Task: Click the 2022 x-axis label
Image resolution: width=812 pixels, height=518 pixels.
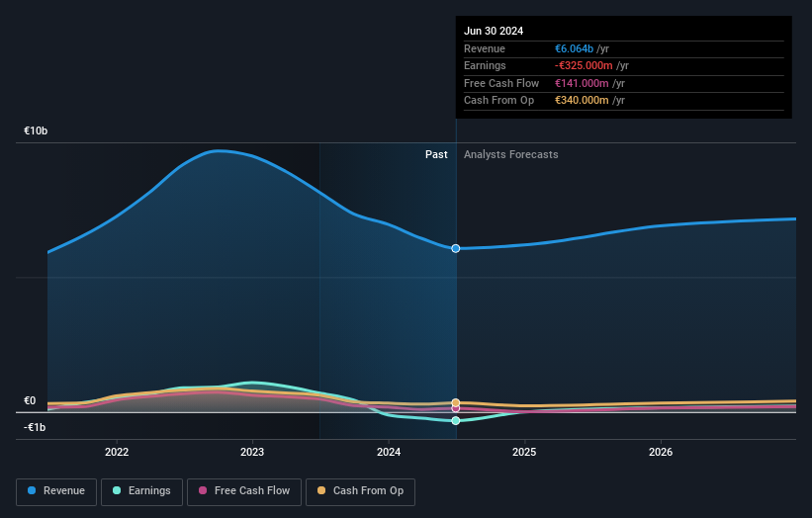Action: coord(117,452)
